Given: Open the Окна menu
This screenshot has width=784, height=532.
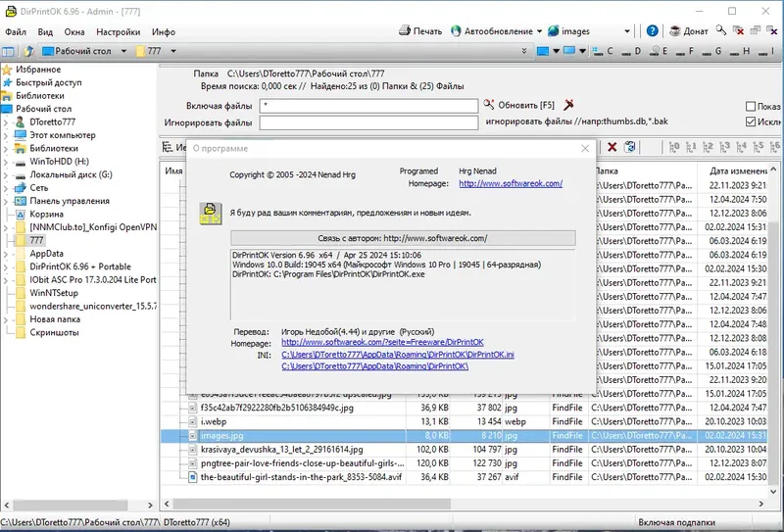Looking at the screenshot, I should [x=74, y=32].
